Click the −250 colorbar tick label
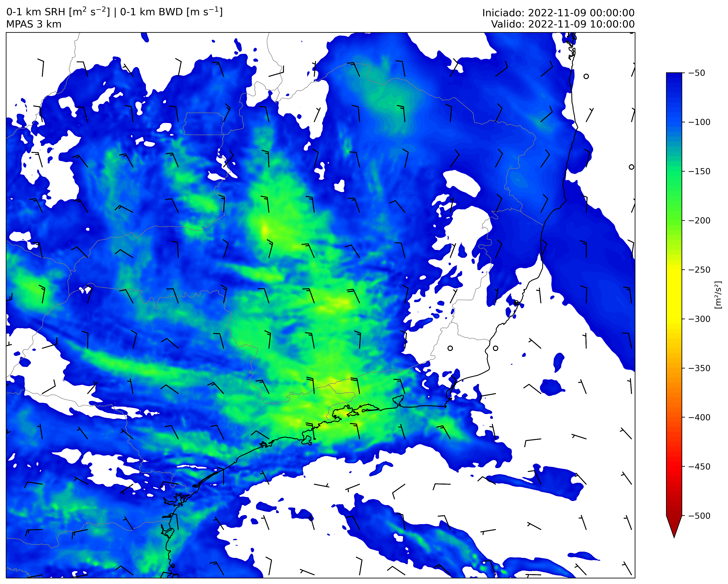The height and width of the screenshot is (584, 728). pyautogui.click(x=699, y=270)
